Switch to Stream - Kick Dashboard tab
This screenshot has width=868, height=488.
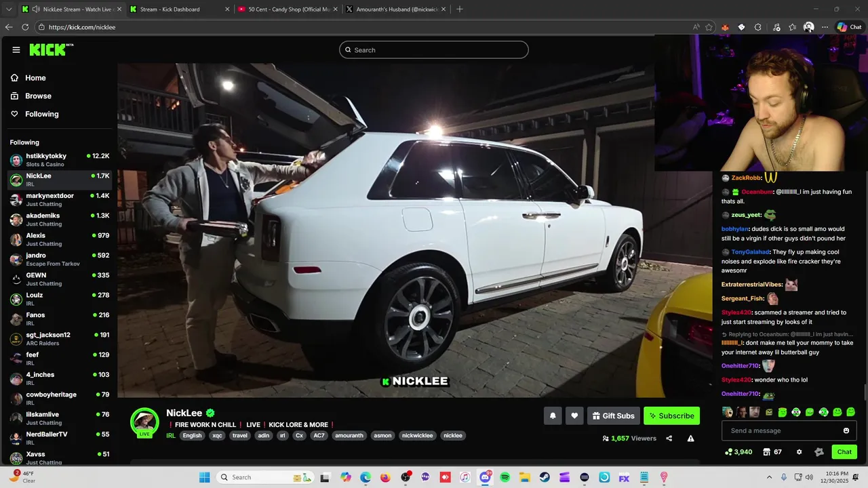178,9
